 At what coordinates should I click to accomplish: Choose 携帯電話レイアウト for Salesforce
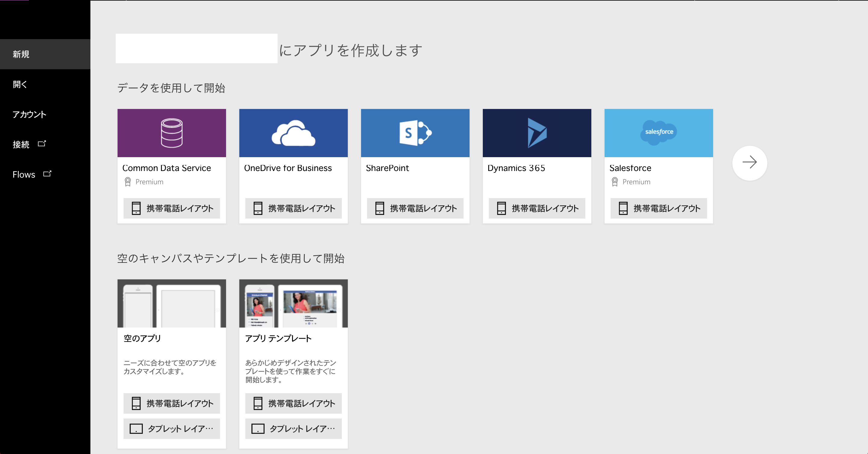coord(659,208)
